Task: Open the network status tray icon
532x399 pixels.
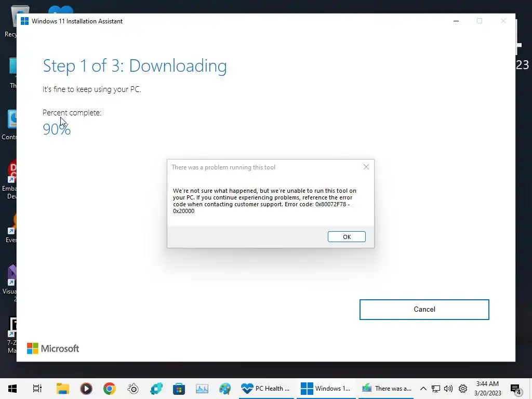Action: pos(436,389)
